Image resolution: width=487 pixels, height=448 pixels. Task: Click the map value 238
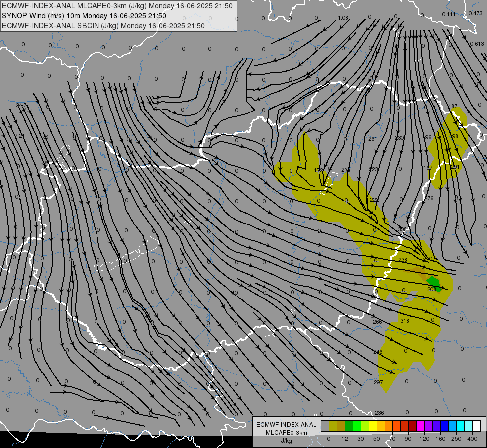tap(403, 260)
